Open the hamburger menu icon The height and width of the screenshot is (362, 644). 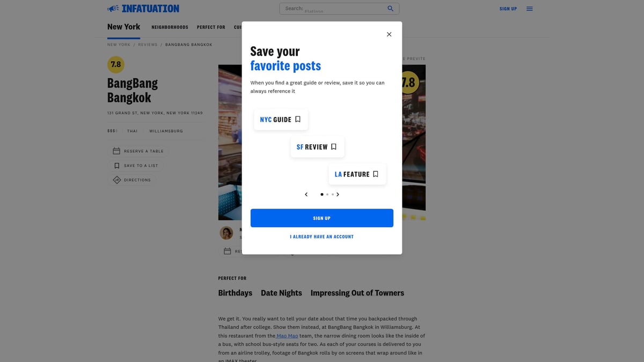[x=530, y=9]
